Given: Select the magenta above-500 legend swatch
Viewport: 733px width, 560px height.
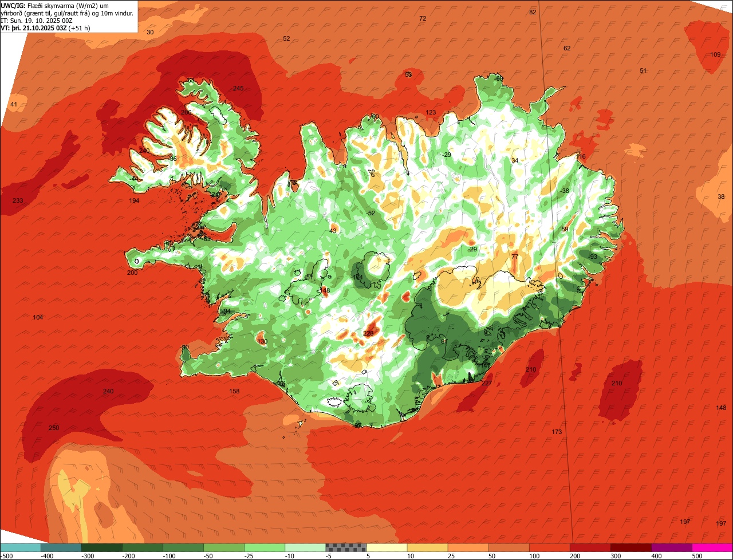Looking at the screenshot, I should tap(712, 547).
